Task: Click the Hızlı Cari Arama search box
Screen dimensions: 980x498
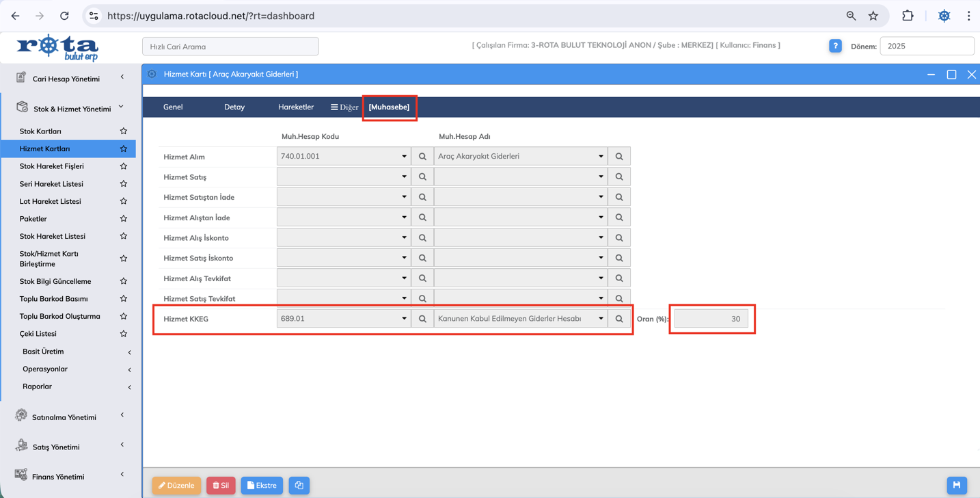Action: [x=230, y=47]
